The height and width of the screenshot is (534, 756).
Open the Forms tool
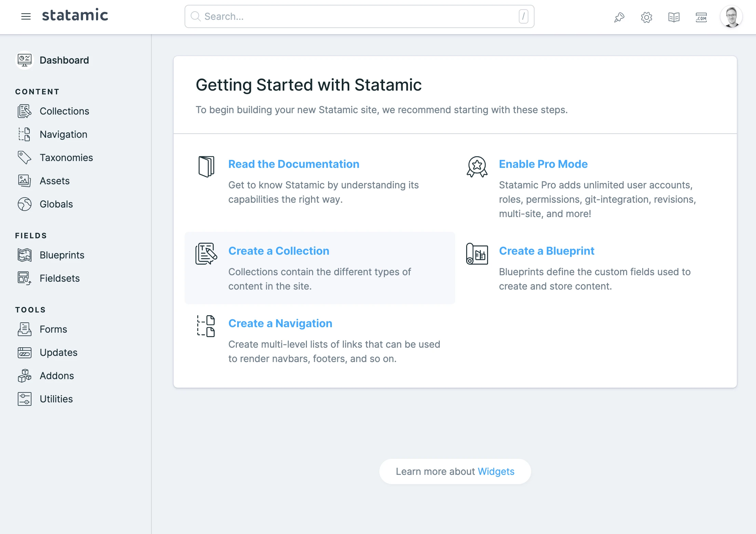(x=53, y=329)
